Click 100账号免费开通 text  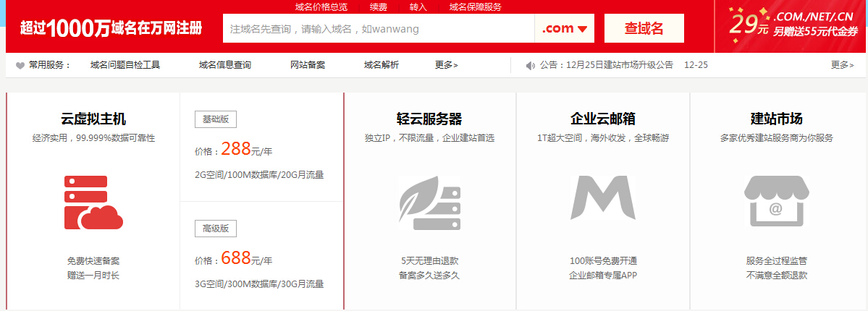(x=603, y=261)
